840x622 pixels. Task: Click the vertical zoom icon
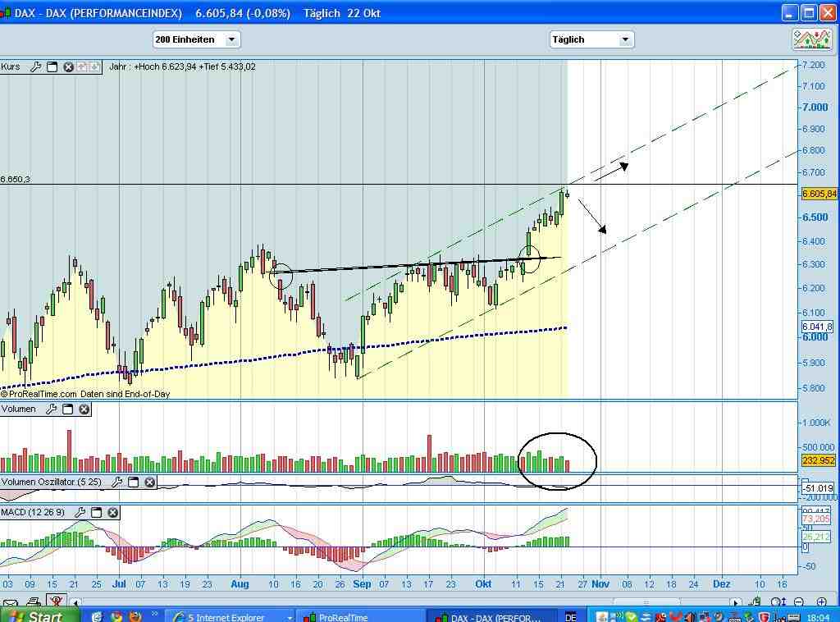click(778, 602)
